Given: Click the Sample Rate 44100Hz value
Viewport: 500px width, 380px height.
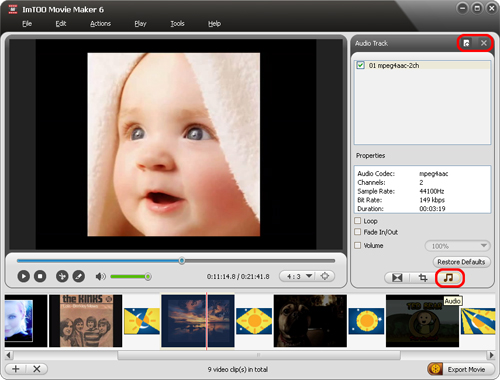Looking at the screenshot, I should click(x=432, y=191).
